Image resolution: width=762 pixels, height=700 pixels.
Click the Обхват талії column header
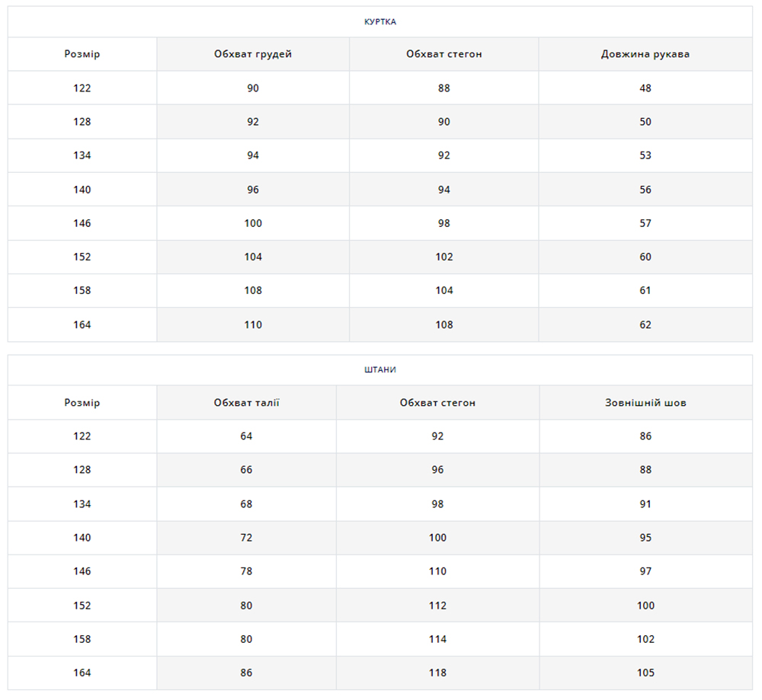246,402
